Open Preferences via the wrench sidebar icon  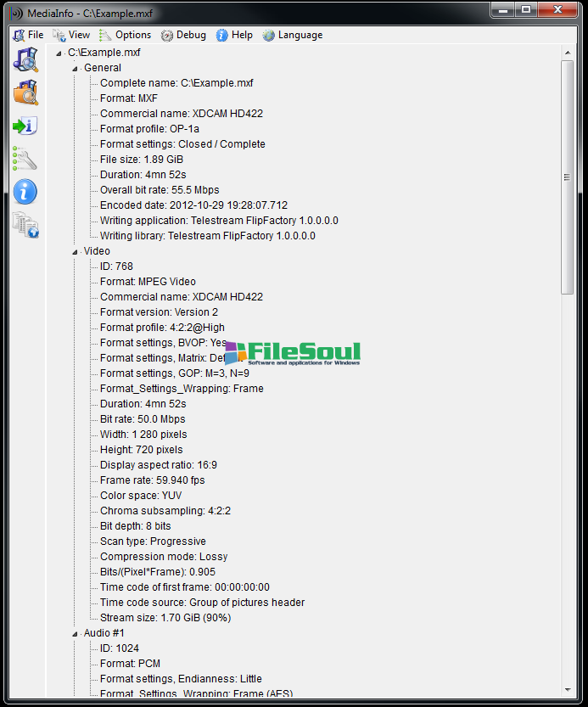click(25, 159)
